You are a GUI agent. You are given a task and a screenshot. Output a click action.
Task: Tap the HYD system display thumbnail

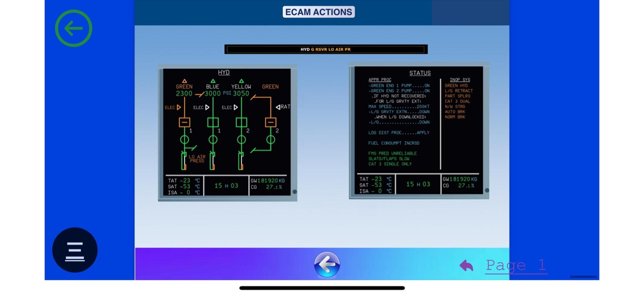tap(227, 133)
